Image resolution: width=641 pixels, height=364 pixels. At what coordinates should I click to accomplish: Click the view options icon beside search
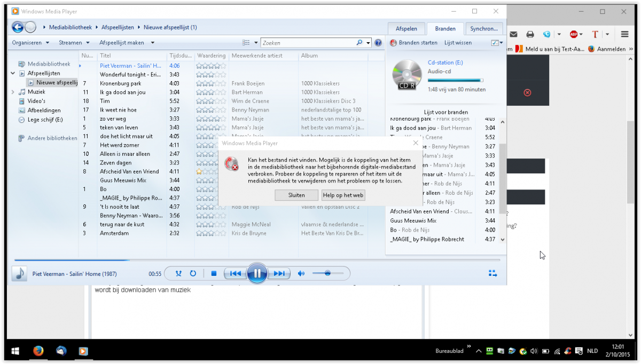click(x=246, y=43)
